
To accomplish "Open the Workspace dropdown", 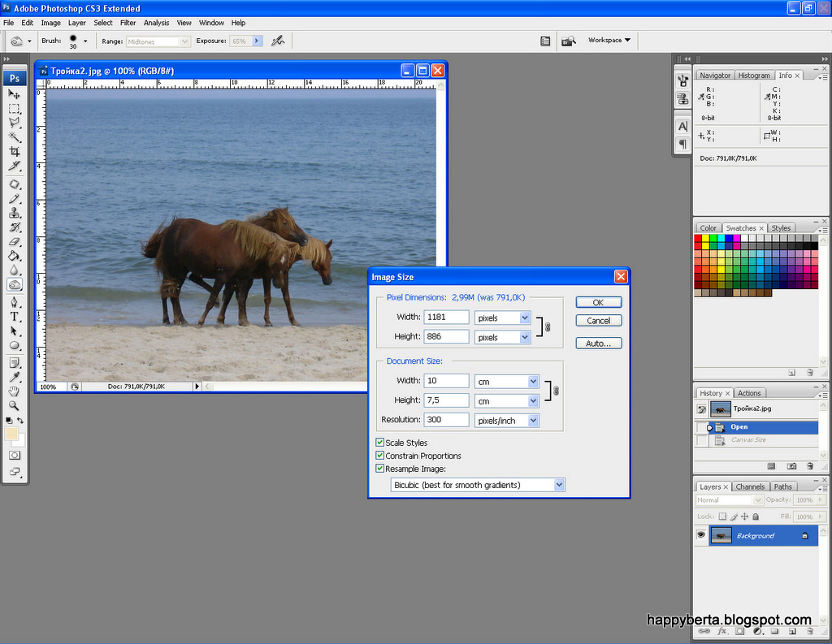I will pos(609,41).
